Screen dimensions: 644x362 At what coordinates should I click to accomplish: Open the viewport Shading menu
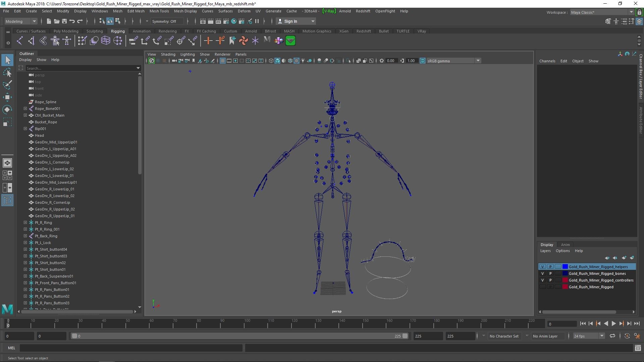pos(168,54)
